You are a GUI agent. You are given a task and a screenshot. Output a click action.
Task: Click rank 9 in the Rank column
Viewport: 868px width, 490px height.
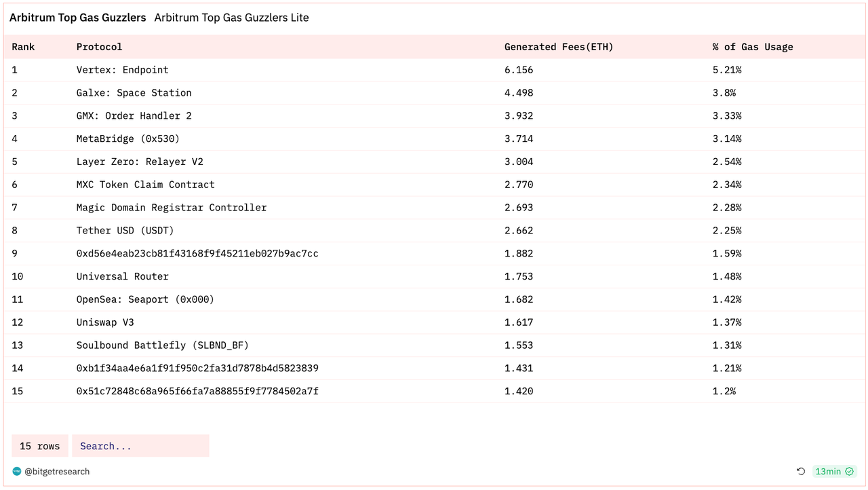click(x=15, y=253)
